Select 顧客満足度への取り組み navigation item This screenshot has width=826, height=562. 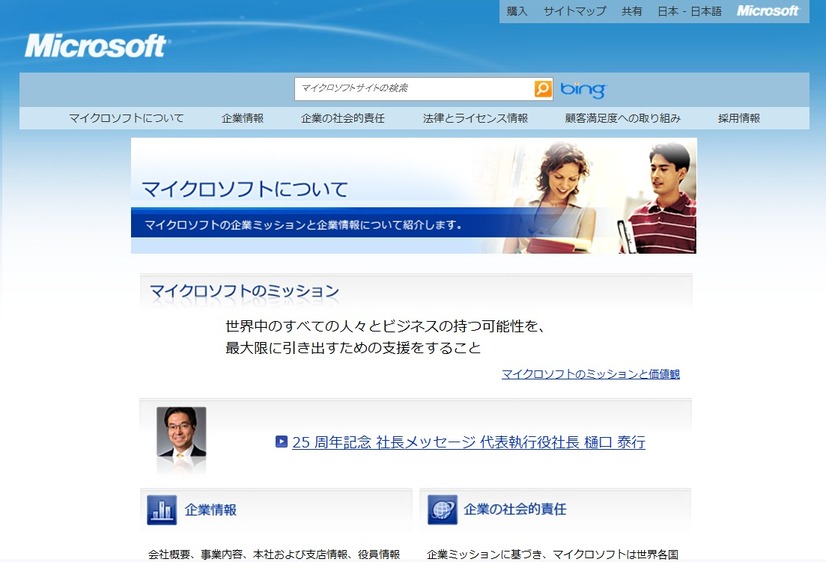(x=622, y=118)
